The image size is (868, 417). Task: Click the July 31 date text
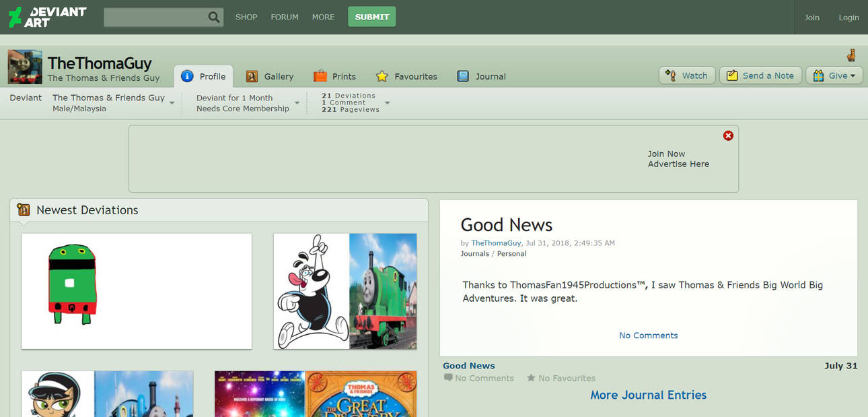(841, 366)
